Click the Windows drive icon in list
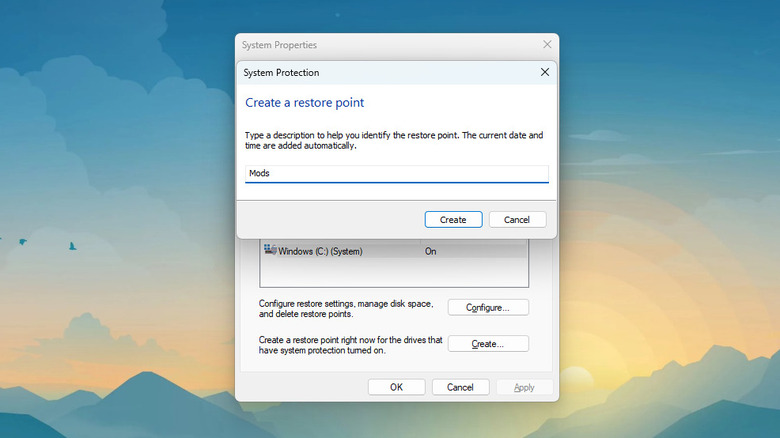This screenshot has width=780, height=438. point(270,250)
